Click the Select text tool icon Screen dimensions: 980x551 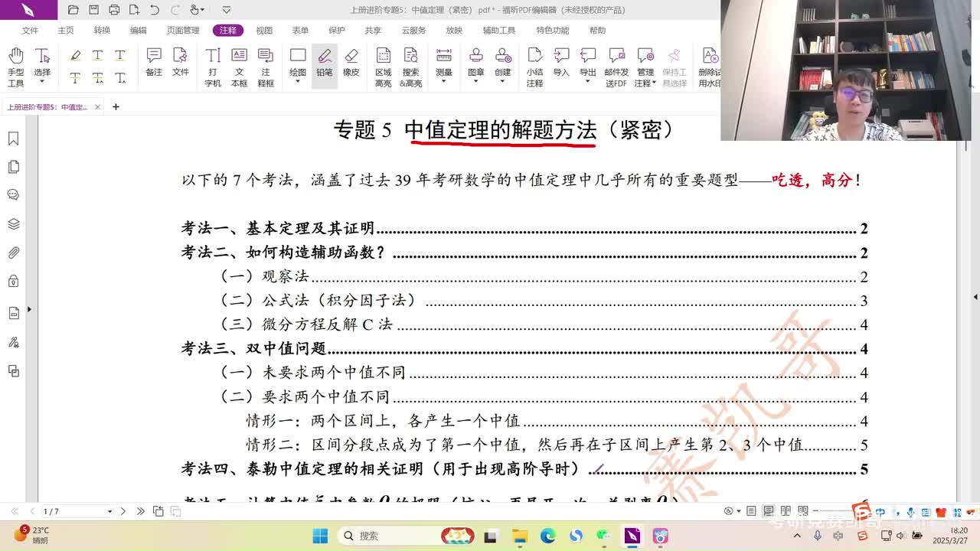(42, 56)
